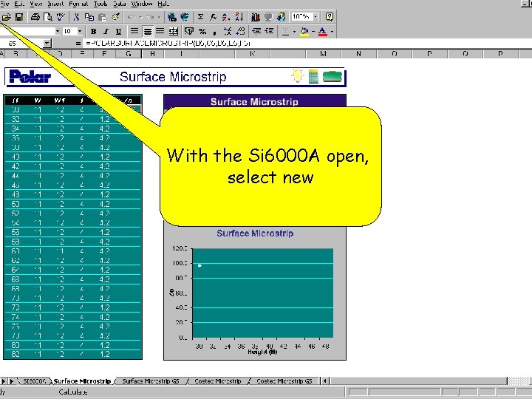Toggle Italic formatting
Screen dimensions: 532x399
pyautogui.click(x=106, y=32)
